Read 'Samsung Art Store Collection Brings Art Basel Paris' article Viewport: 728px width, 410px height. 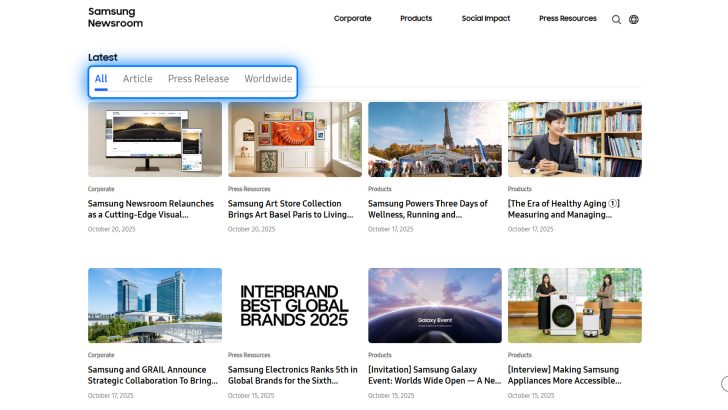coord(291,209)
